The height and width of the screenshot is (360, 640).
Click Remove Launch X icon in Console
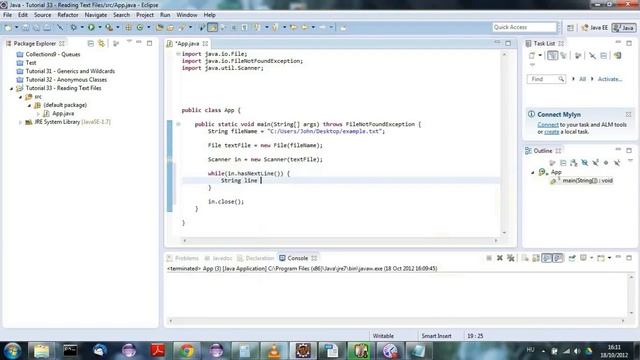click(x=500, y=258)
